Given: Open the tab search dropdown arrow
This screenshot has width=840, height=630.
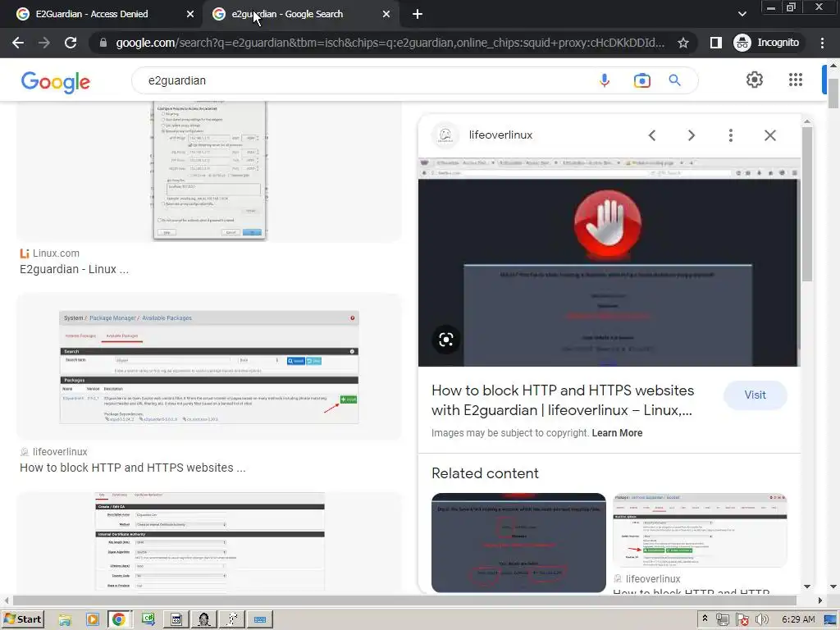Looking at the screenshot, I should pyautogui.click(x=742, y=14).
